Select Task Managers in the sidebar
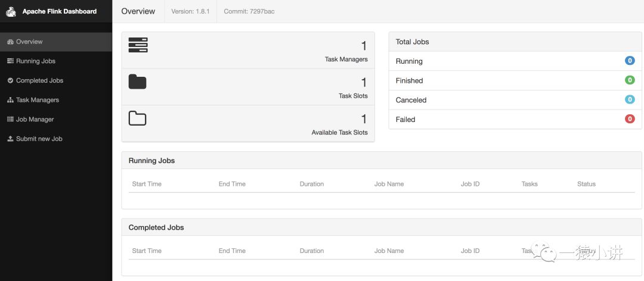 click(56, 100)
